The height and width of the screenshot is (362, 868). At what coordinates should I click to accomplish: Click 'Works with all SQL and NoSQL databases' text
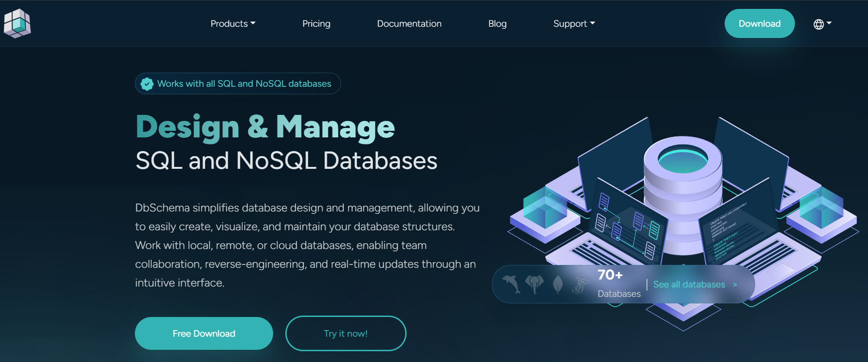[x=244, y=83]
